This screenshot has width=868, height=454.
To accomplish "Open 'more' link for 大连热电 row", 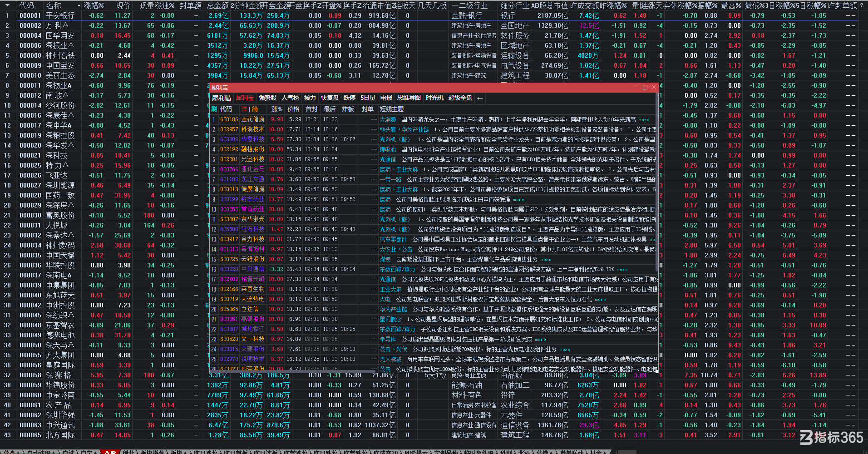I will click(x=600, y=300).
